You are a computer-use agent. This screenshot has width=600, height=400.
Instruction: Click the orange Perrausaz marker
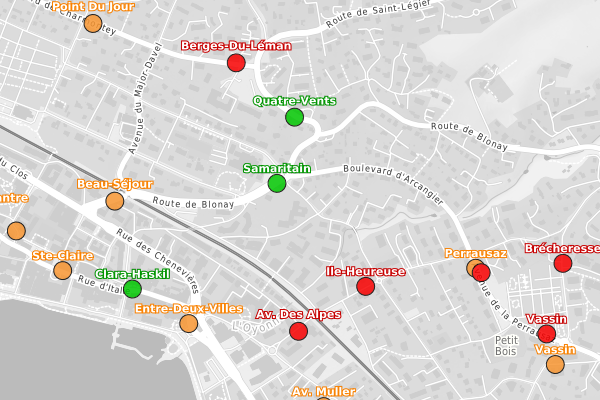click(474, 268)
